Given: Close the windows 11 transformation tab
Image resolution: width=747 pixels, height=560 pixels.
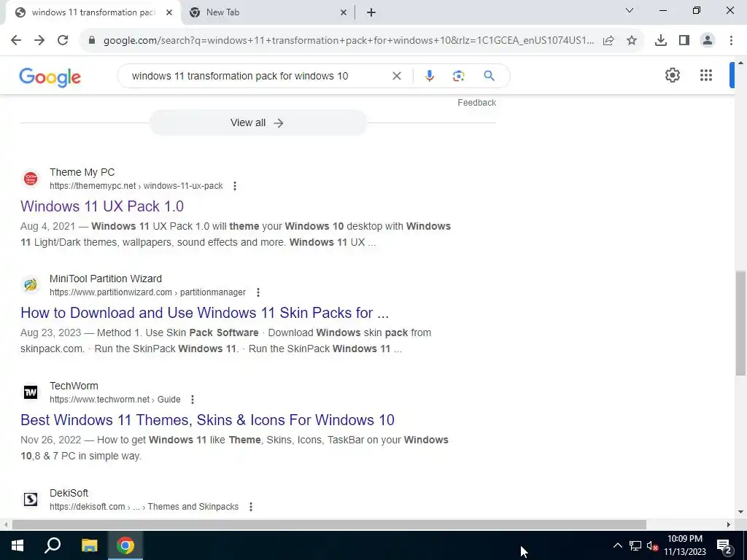Looking at the screenshot, I should click(x=169, y=13).
